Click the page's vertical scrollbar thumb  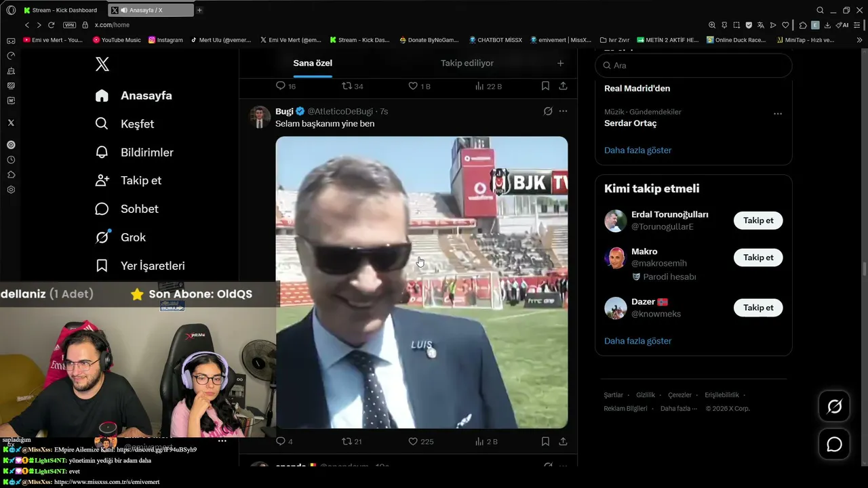[x=864, y=268]
